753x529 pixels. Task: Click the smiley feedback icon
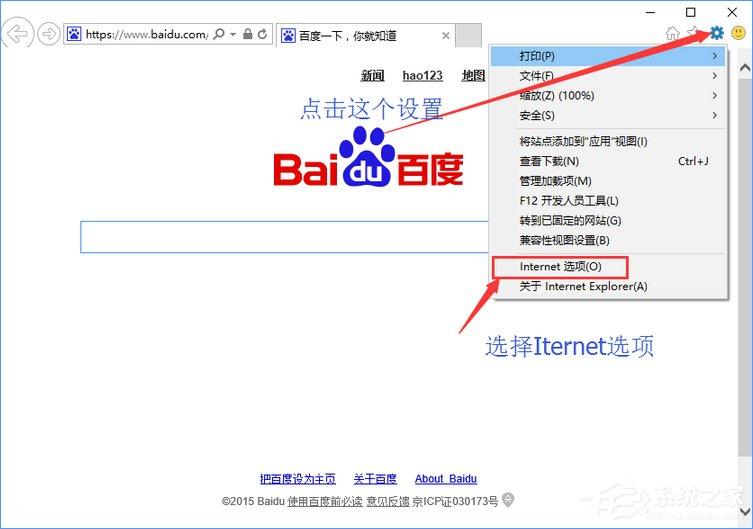738,33
